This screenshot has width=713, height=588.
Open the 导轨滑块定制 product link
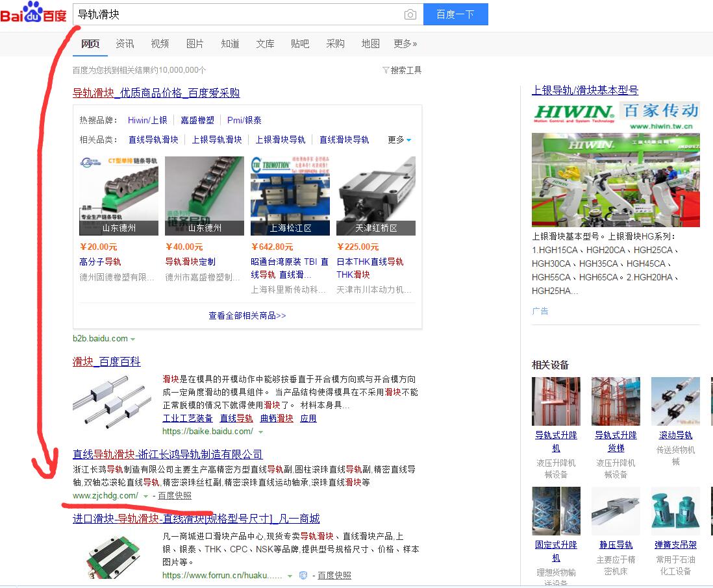point(190,262)
